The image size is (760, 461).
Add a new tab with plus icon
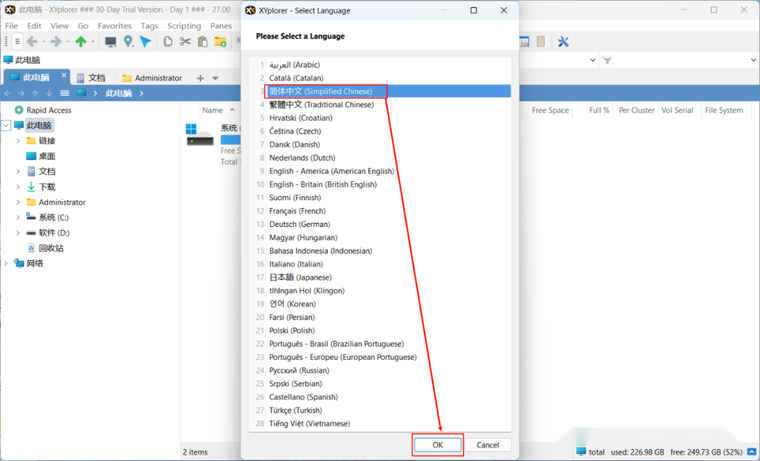tap(200, 78)
